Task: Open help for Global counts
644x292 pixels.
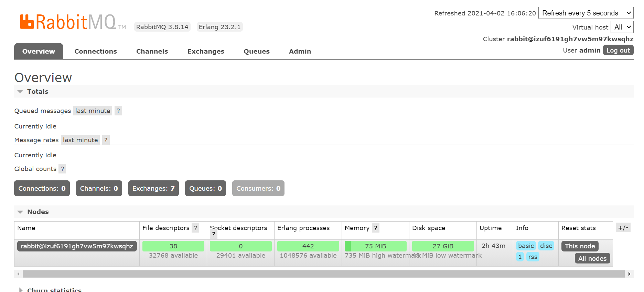Action: click(x=62, y=169)
